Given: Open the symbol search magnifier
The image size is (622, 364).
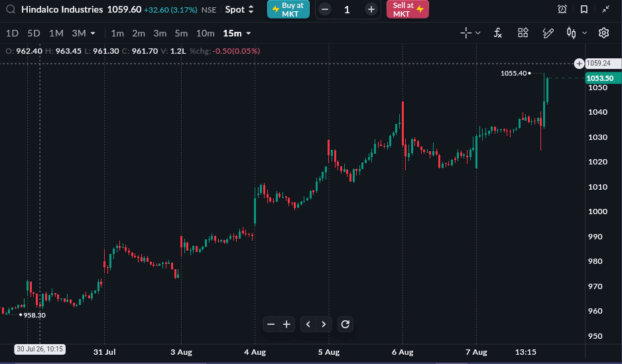Looking at the screenshot, I should (11, 9).
